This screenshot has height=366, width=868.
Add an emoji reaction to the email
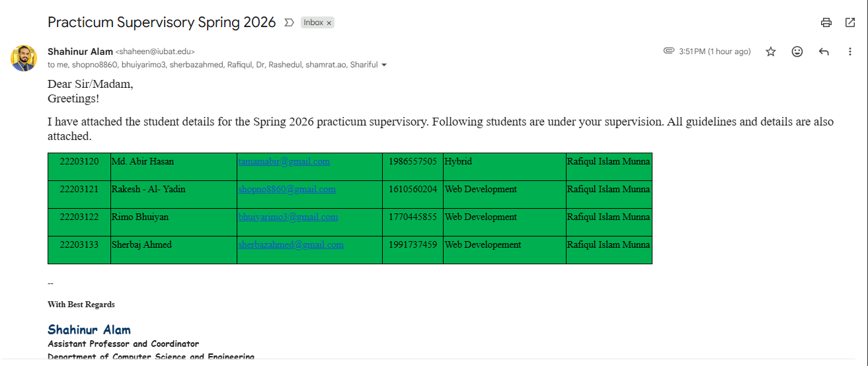click(x=797, y=52)
